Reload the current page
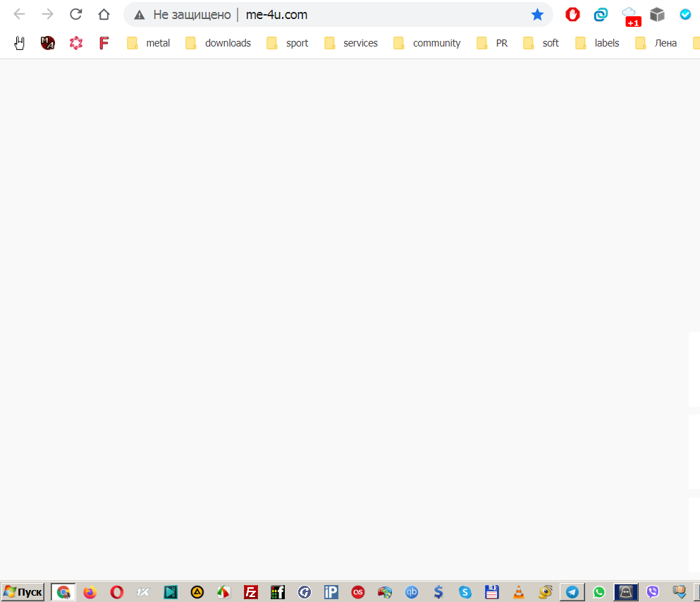This screenshot has width=700, height=602. [76, 15]
